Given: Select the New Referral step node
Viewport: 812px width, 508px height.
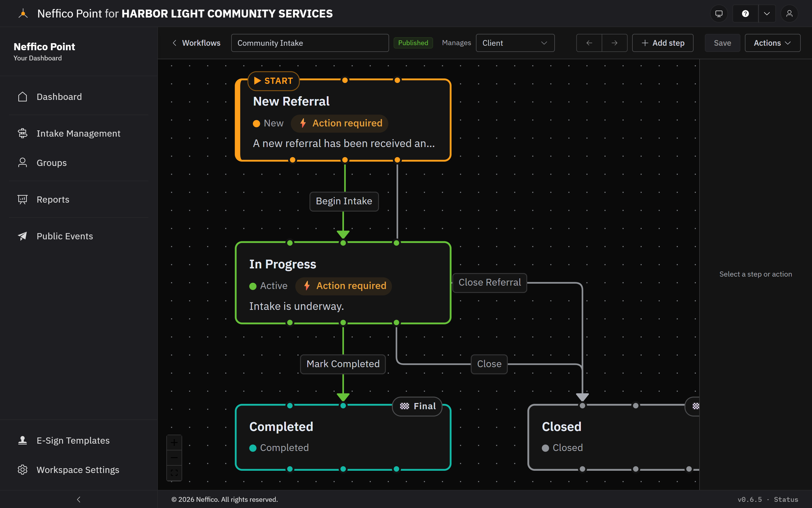Looking at the screenshot, I should coord(343,120).
